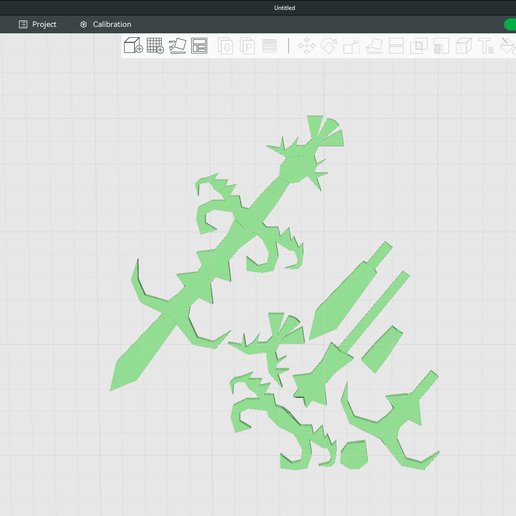
Task: Switch to the Project tab
Action: coord(37,24)
